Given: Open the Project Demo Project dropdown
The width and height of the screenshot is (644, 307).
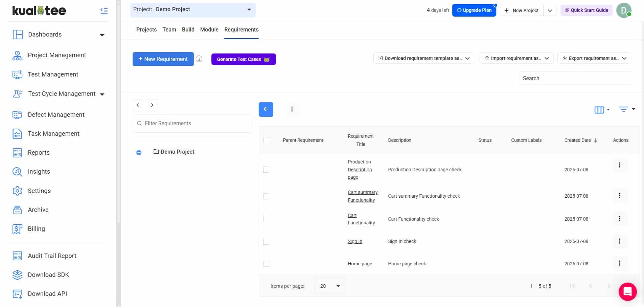Looking at the screenshot, I should click(193, 10).
